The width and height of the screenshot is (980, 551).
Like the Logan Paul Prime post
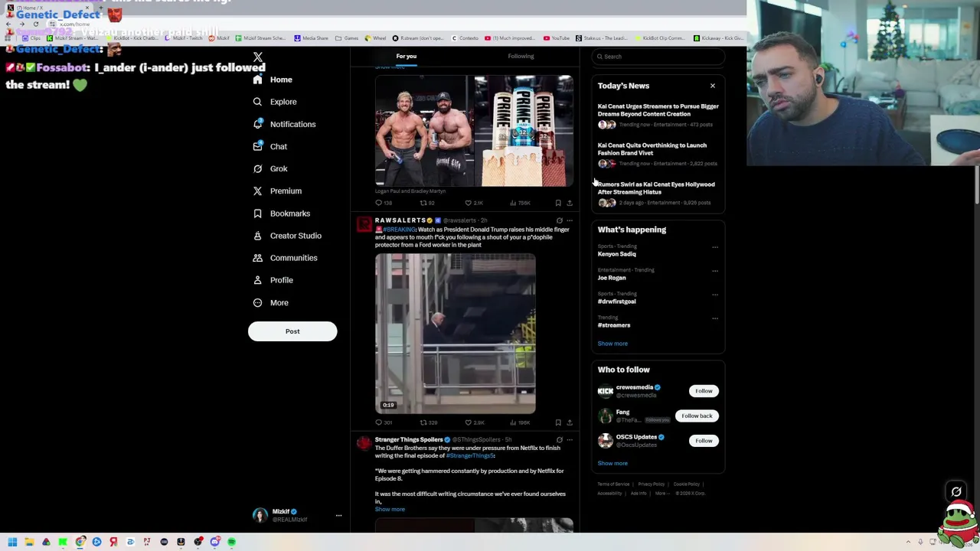point(474,203)
